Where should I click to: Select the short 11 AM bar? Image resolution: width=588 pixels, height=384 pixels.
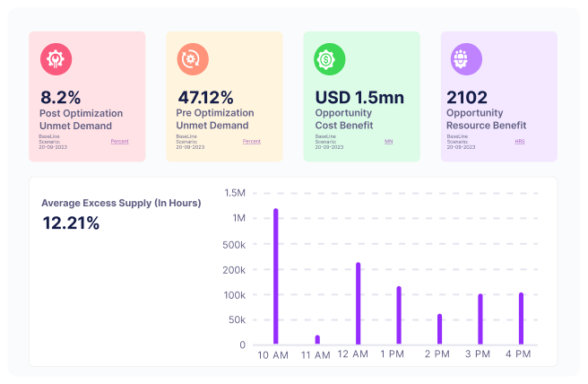pyautogui.click(x=317, y=339)
